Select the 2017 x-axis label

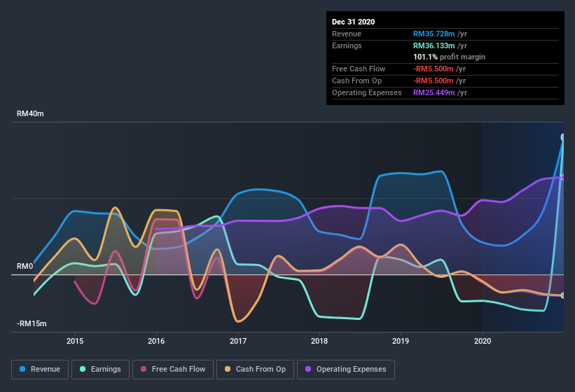point(238,341)
